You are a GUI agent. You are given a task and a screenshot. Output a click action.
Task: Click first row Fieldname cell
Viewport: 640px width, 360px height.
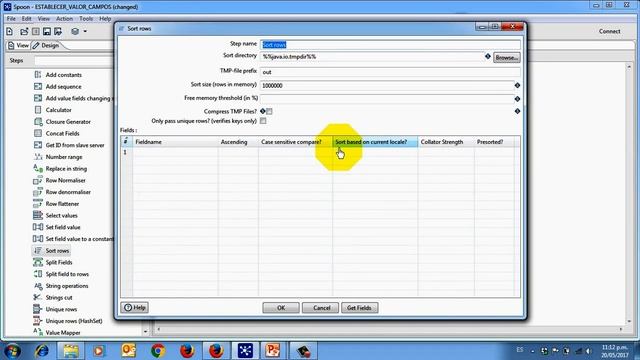[x=175, y=152]
